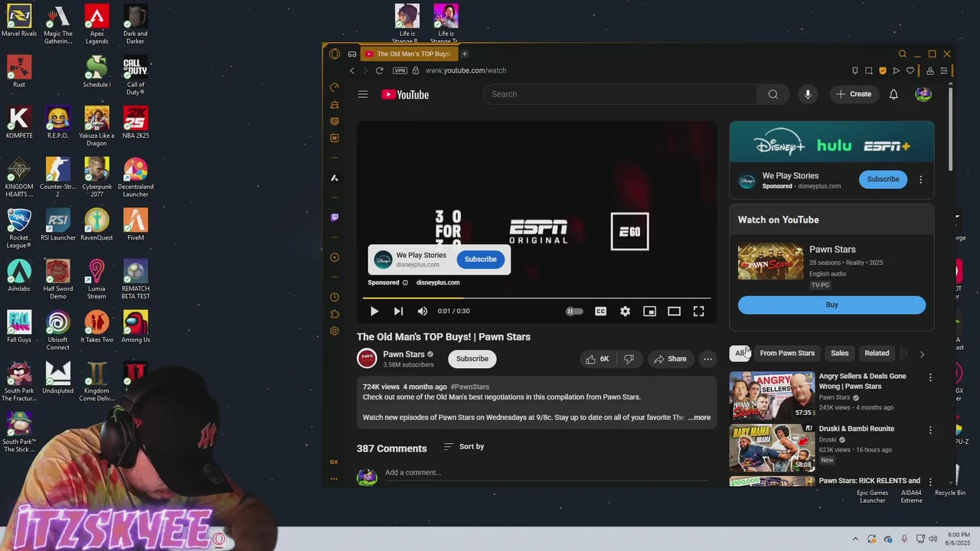
Task: Select From Pawn Stars filter chip
Action: (787, 354)
